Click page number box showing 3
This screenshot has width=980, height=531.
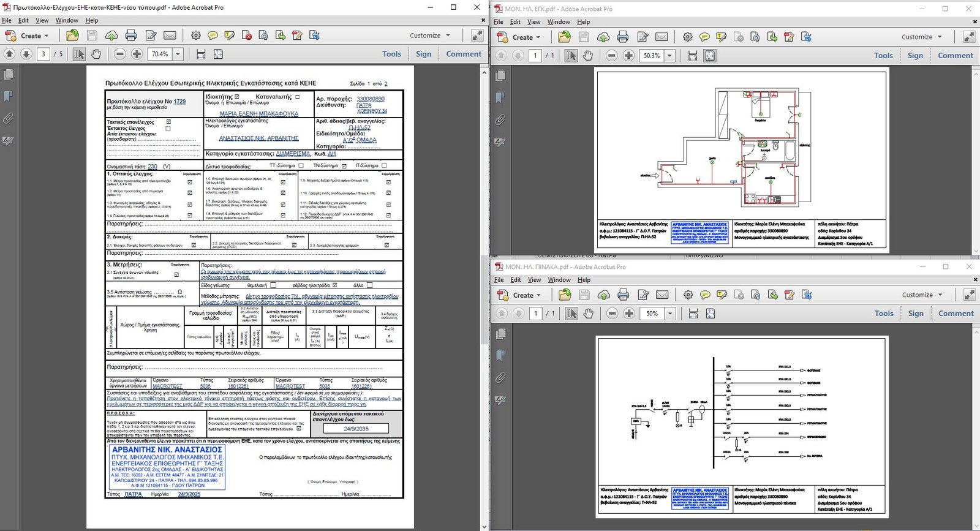(43, 54)
